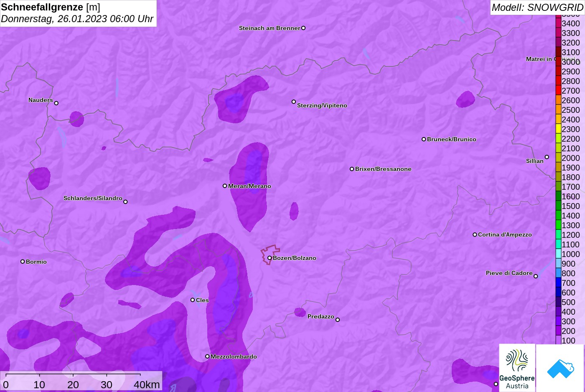This screenshot has width=585, height=392.
Task: Select the date Donnerstag, 26.01.2023 06:00 Uhr
Action: tap(77, 19)
